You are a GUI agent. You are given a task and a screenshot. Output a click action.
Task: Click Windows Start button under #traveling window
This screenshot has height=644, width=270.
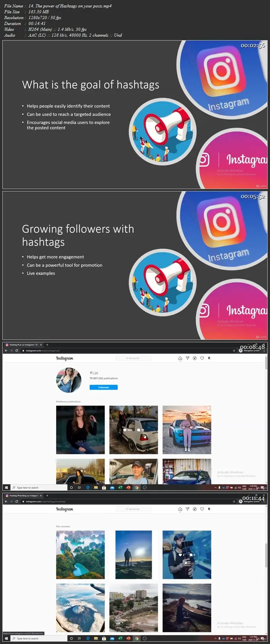pos(6,639)
